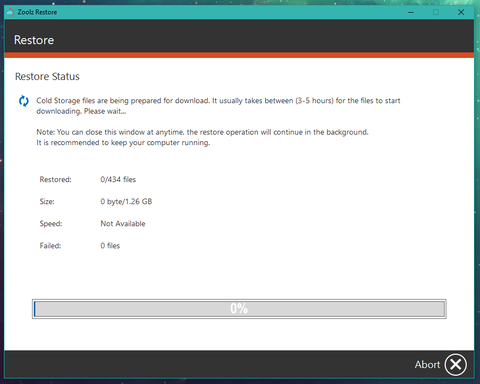
Task: Click the Size: label
Action: [x=47, y=202]
